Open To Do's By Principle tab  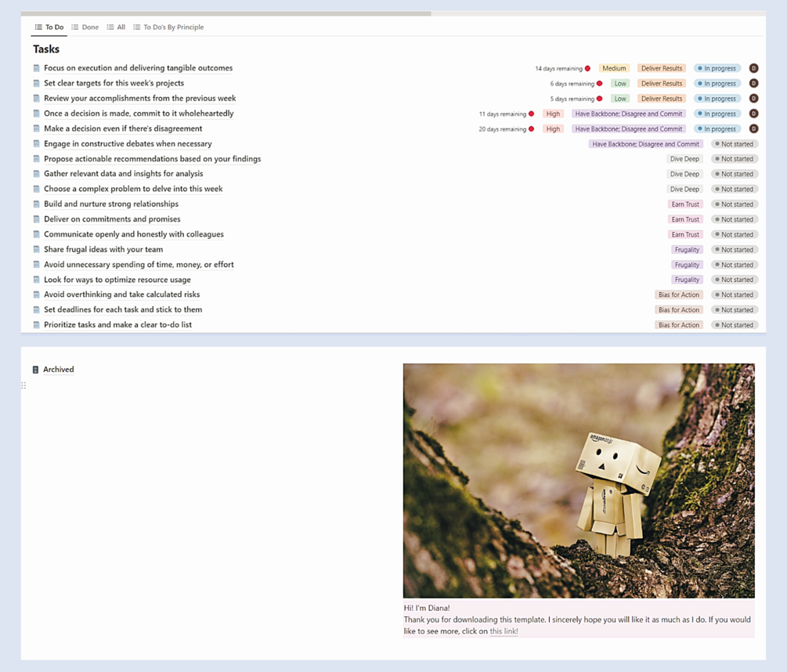pos(168,27)
